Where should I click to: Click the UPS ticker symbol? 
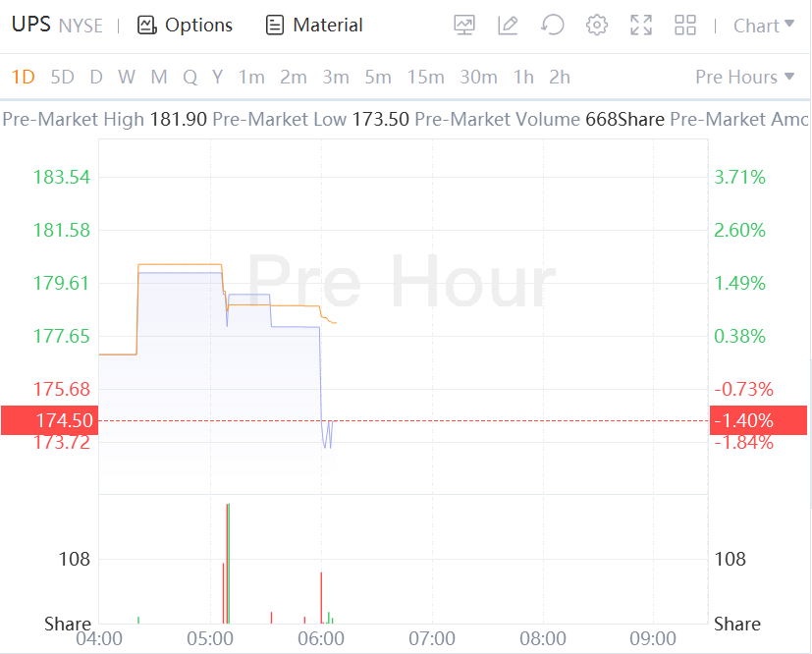pos(30,25)
